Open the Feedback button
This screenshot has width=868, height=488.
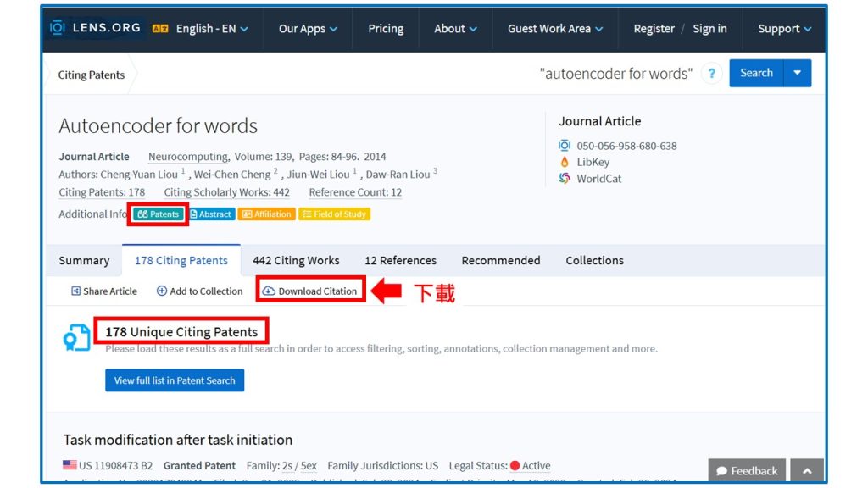(747, 471)
